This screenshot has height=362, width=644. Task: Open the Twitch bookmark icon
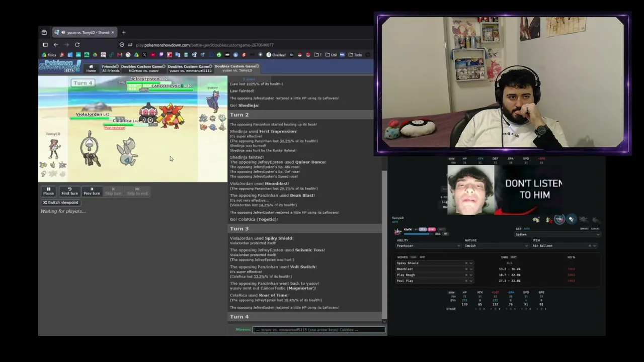tap(161, 55)
